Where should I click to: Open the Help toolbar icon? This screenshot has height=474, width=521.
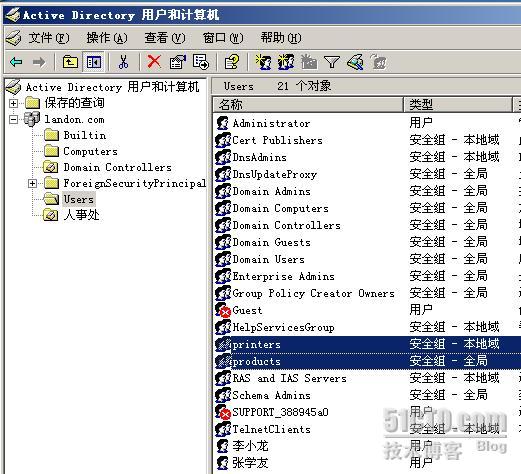232,62
